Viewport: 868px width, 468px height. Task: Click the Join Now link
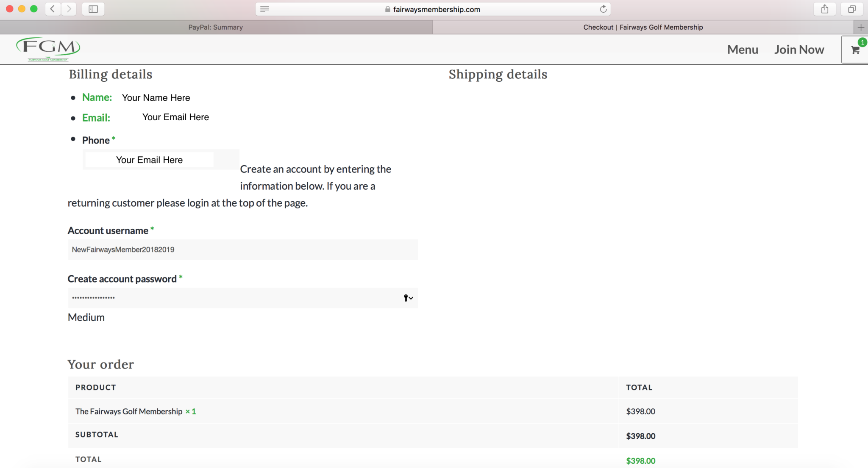799,50
